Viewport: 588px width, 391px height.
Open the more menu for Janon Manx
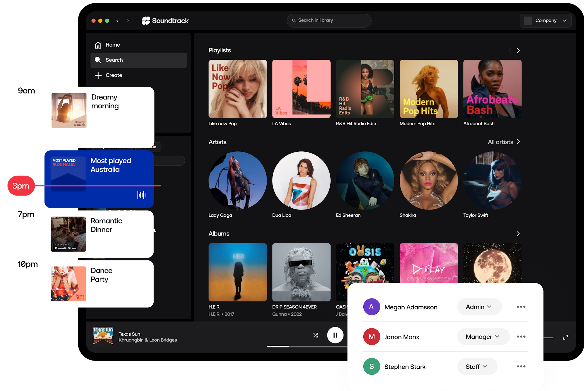[521, 337]
